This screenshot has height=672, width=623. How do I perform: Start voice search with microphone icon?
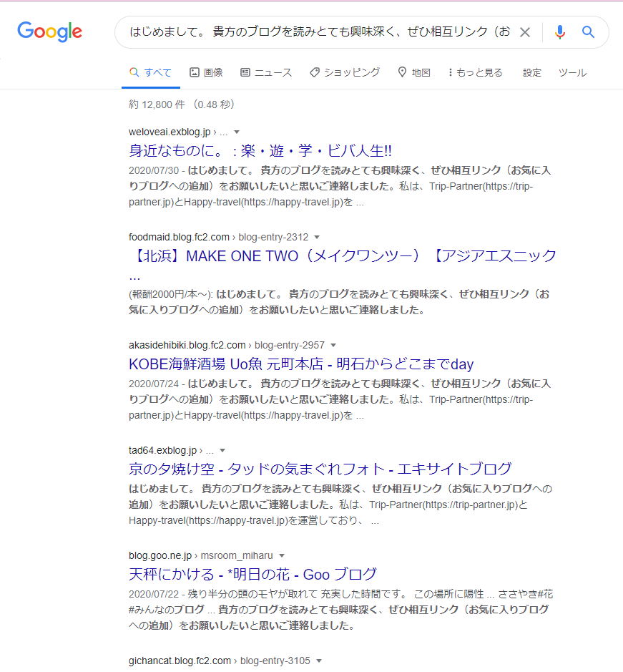[x=559, y=32]
